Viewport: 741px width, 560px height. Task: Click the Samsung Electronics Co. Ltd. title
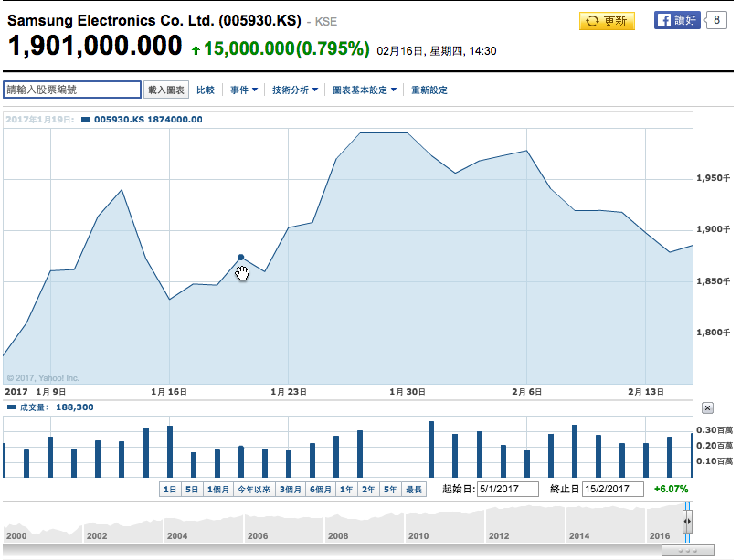coord(154,21)
